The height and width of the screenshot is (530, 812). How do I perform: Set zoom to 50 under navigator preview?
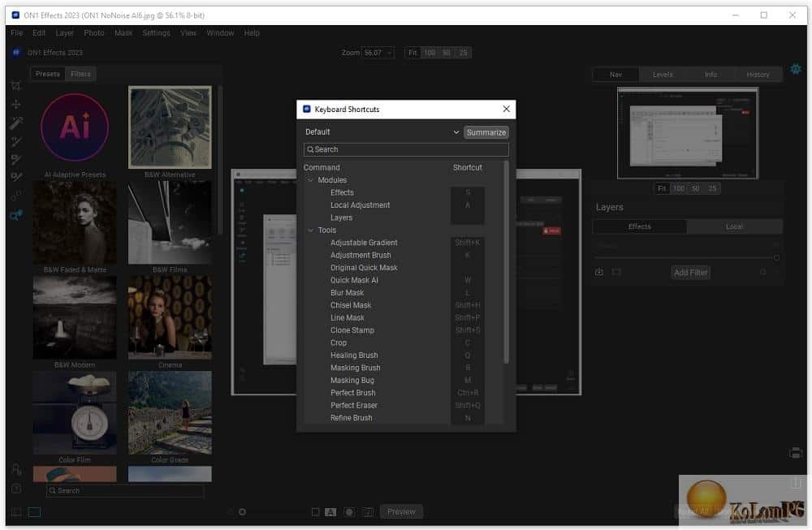point(696,188)
